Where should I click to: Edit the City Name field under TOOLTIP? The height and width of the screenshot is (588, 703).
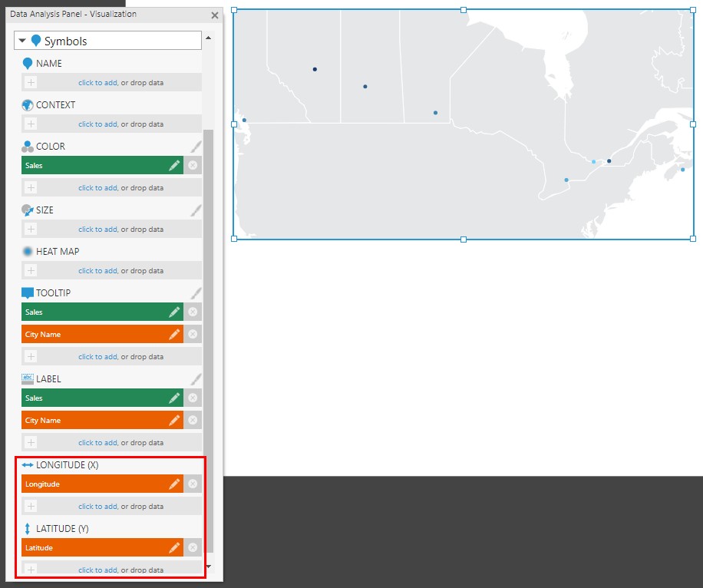(x=174, y=334)
